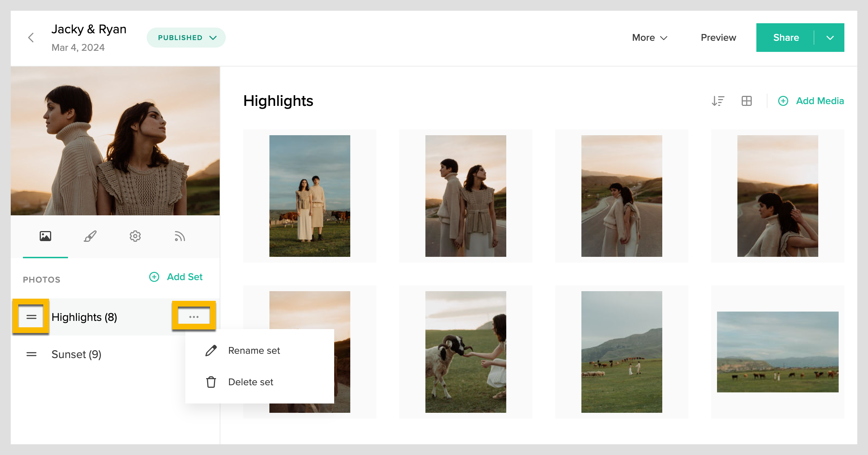Click the Share button
868x455 pixels.
tap(786, 38)
